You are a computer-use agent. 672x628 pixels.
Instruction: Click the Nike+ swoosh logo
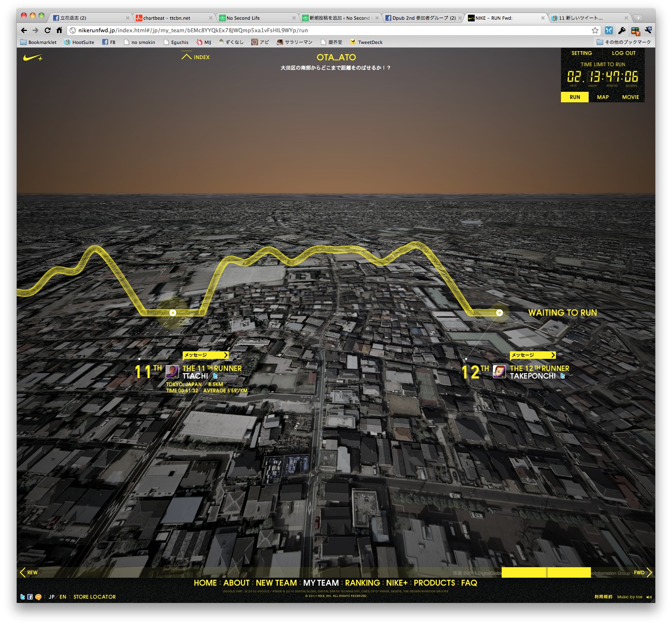click(33, 58)
